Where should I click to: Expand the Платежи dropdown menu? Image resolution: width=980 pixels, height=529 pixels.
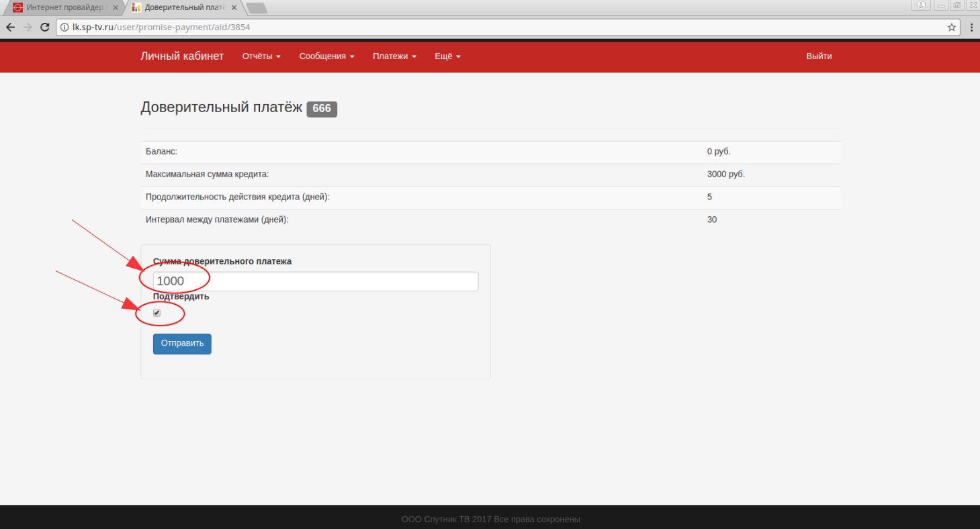click(394, 56)
